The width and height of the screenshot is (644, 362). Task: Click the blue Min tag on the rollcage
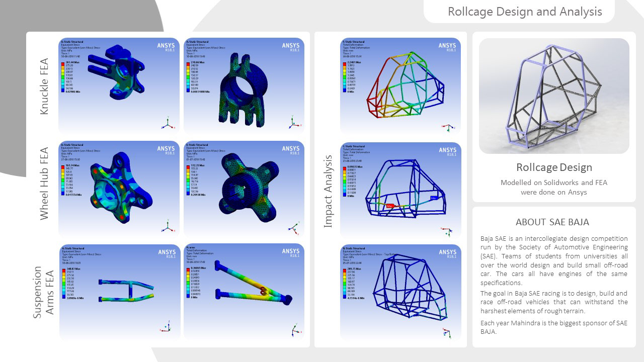pyautogui.click(x=435, y=198)
